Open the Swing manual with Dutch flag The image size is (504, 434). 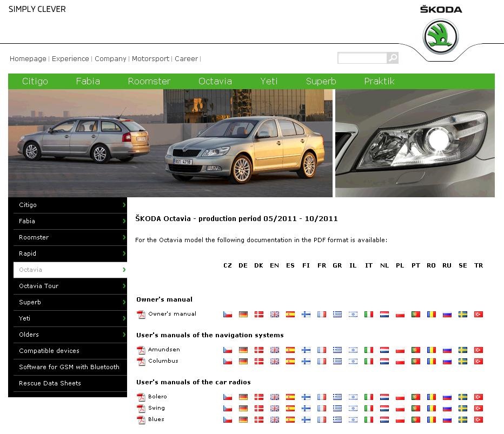pos(384,408)
